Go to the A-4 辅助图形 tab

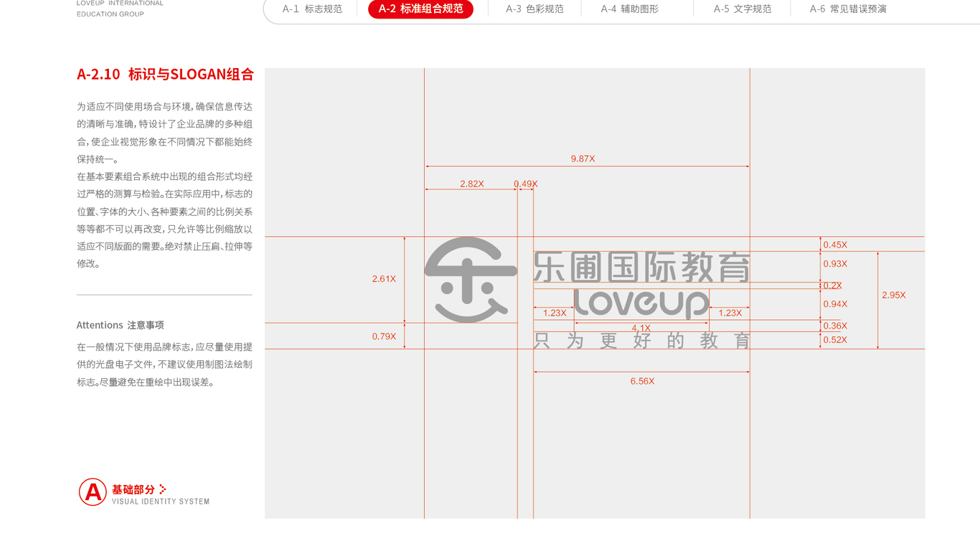629,9
